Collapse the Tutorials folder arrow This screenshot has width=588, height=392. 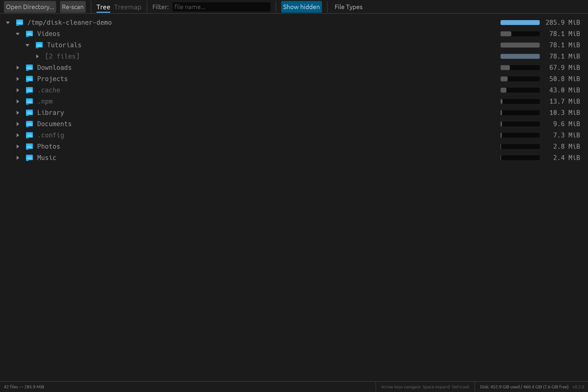click(27, 45)
